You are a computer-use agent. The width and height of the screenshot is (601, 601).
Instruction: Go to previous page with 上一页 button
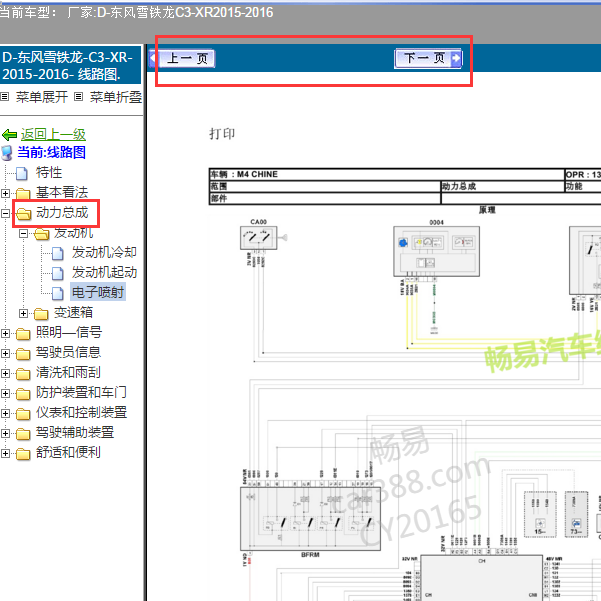tap(182, 59)
